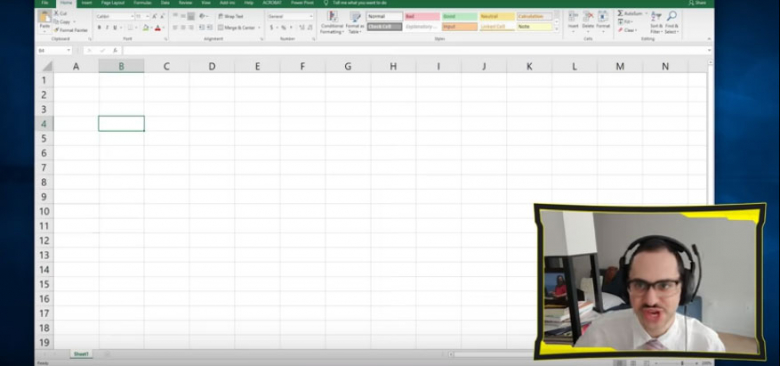Image resolution: width=780 pixels, height=366 pixels.
Task: Click the Share button
Action: point(697,3)
